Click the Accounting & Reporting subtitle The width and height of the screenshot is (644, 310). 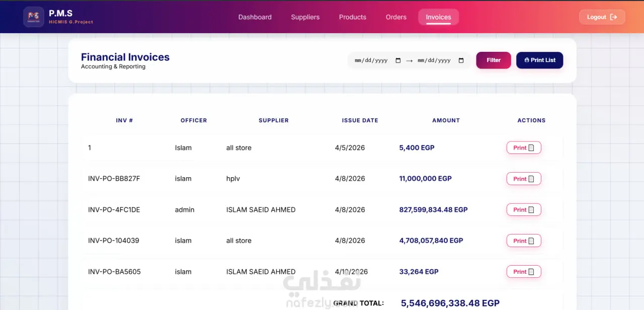point(113,66)
